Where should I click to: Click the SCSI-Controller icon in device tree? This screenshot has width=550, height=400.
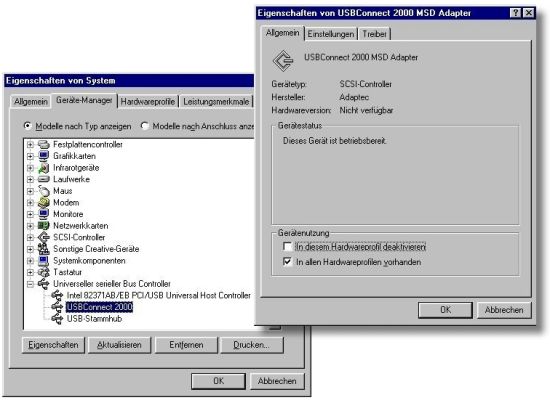pyautogui.click(x=43, y=237)
